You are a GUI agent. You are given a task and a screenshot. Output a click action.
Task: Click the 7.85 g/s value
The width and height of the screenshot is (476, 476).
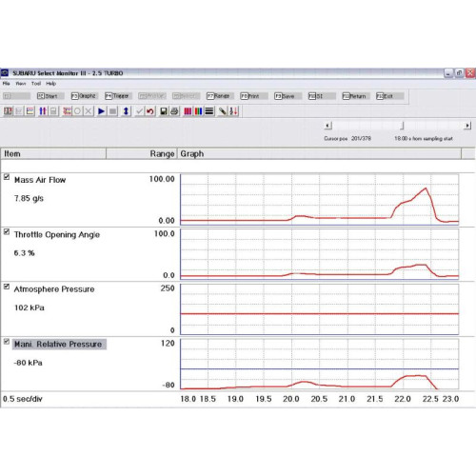tap(29, 199)
